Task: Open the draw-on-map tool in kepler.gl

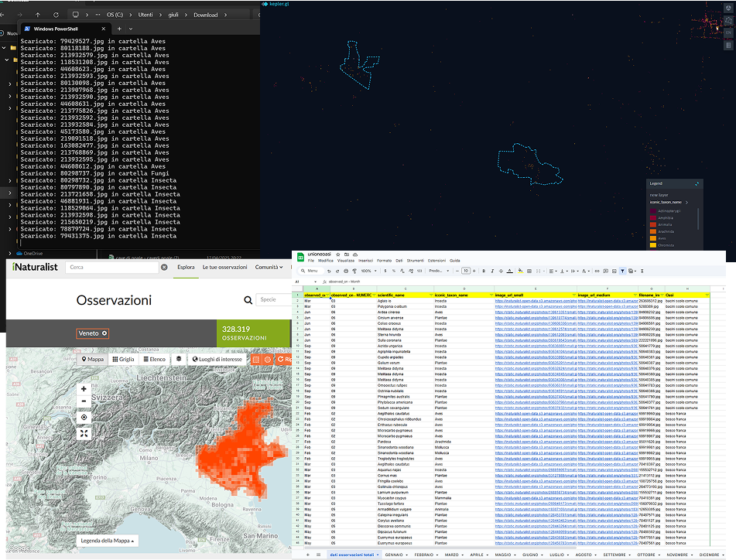Action: pyautogui.click(x=728, y=20)
